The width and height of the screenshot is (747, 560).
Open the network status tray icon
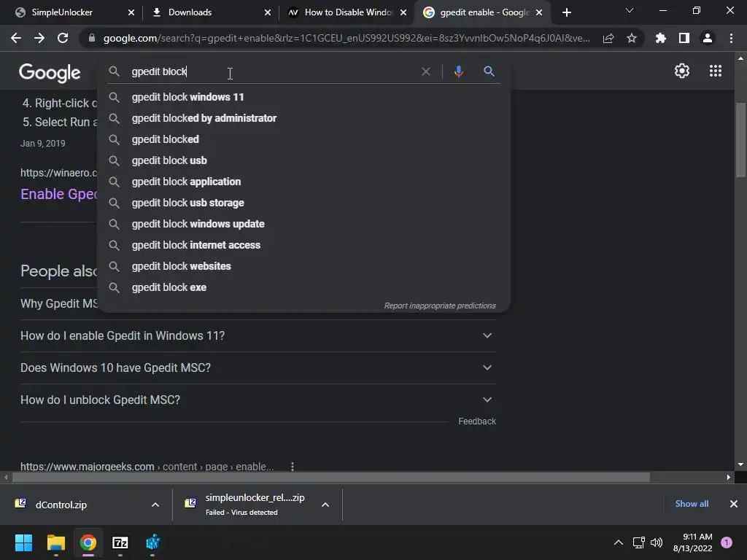point(638,542)
